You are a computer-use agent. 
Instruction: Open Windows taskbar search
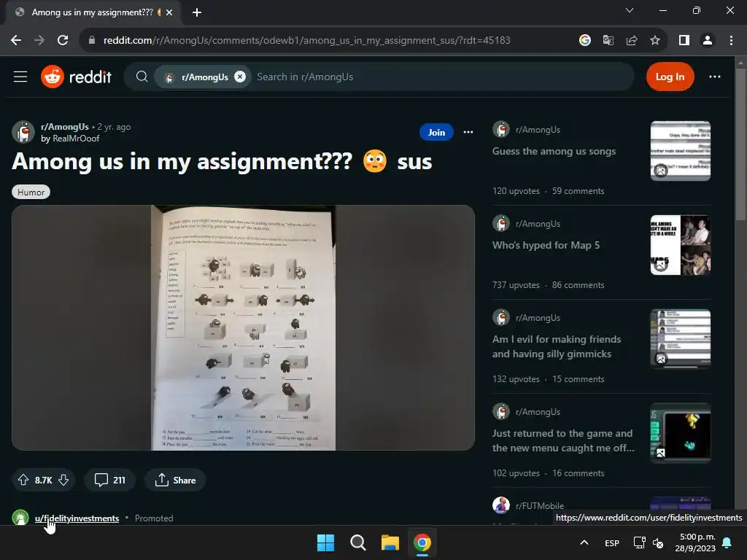(x=357, y=542)
